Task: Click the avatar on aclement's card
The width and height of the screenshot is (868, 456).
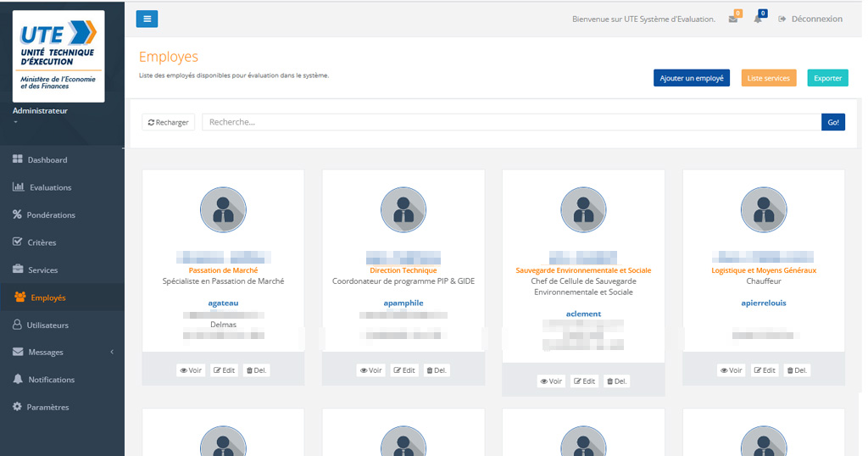Action: (583, 209)
